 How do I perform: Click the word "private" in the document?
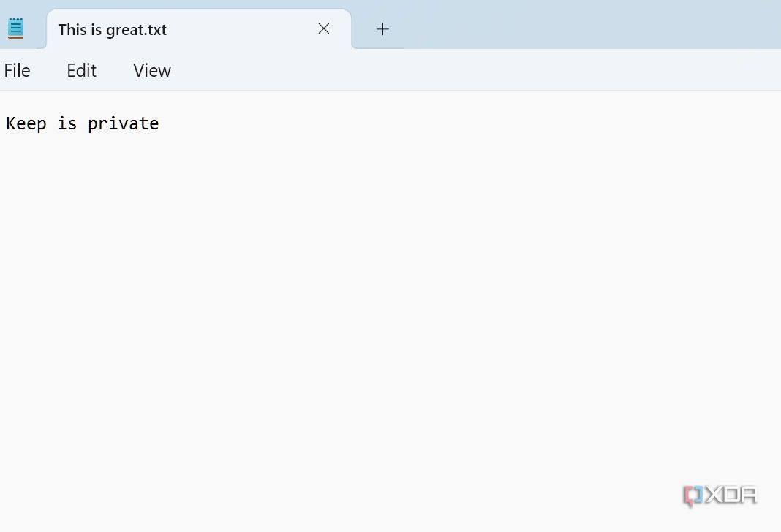123,123
